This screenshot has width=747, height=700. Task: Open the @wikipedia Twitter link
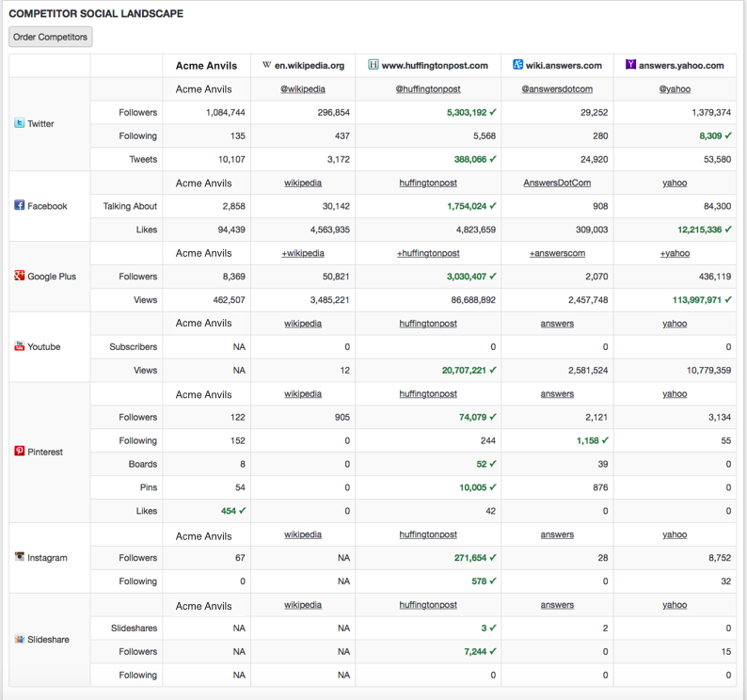click(x=303, y=89)
